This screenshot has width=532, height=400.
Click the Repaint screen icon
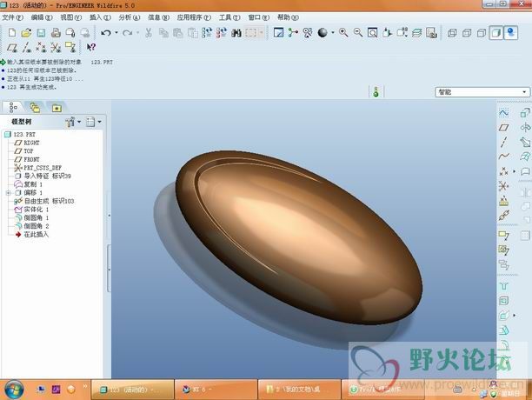click(278, 32)
